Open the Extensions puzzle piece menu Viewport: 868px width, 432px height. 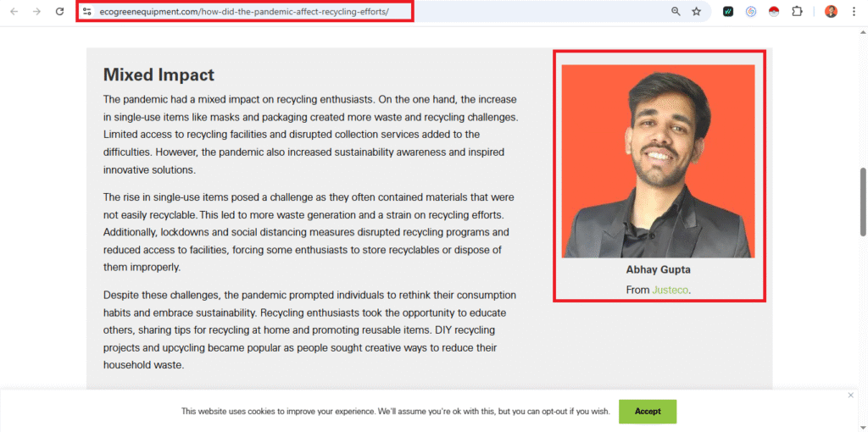[x=797, y=11]
